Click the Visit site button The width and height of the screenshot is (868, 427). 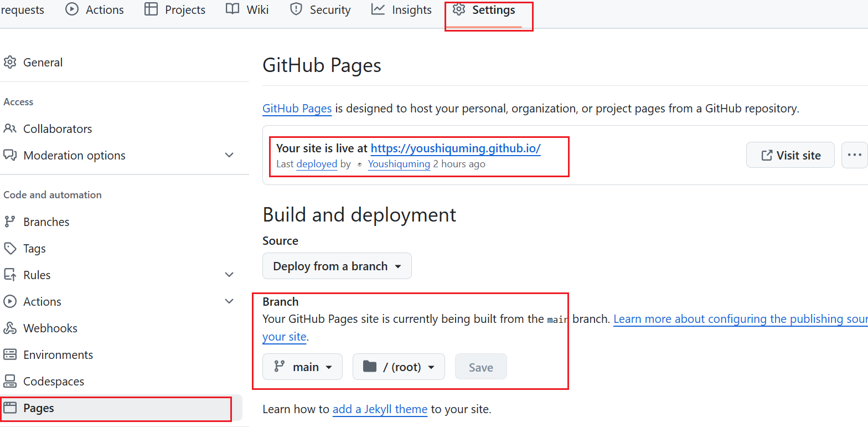tap(790, 155)
